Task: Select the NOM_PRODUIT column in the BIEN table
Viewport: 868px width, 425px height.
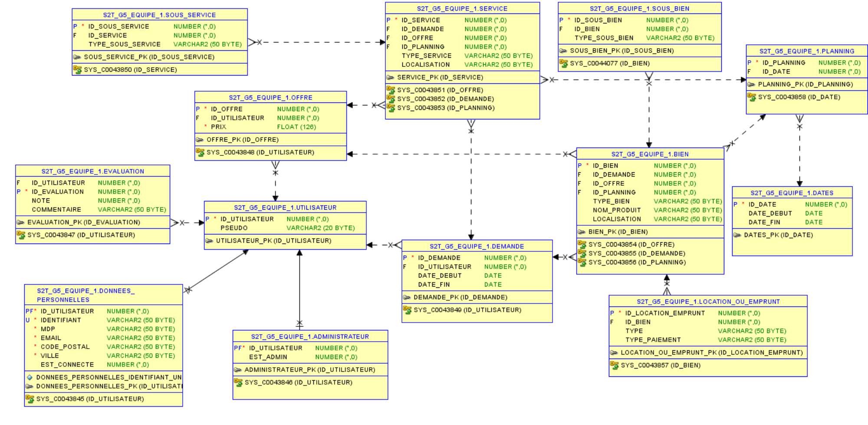Action: click(x=611, y=211)
